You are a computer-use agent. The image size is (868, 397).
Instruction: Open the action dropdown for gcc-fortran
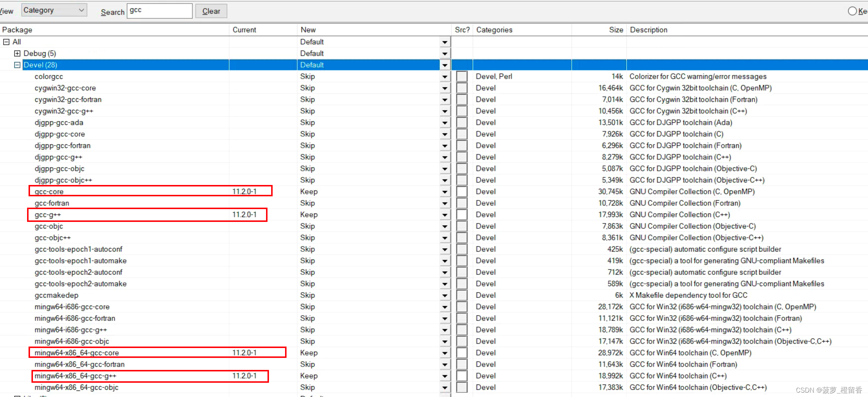445,203
